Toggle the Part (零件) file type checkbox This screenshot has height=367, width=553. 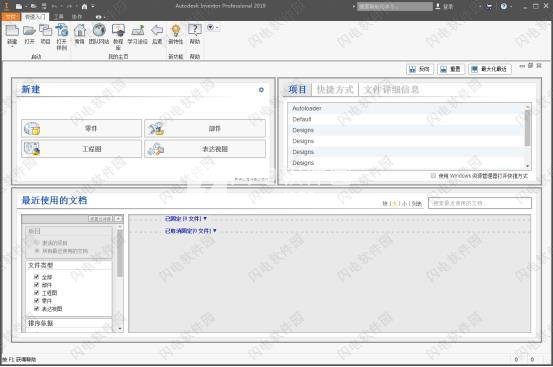pyautogui.click(x=36, y=300)
